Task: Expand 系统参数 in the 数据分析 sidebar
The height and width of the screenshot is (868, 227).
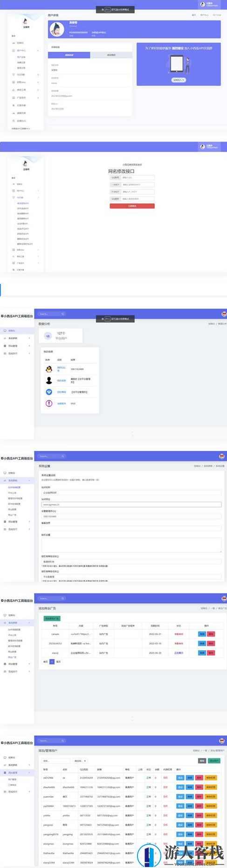Action: pos(17,338)
